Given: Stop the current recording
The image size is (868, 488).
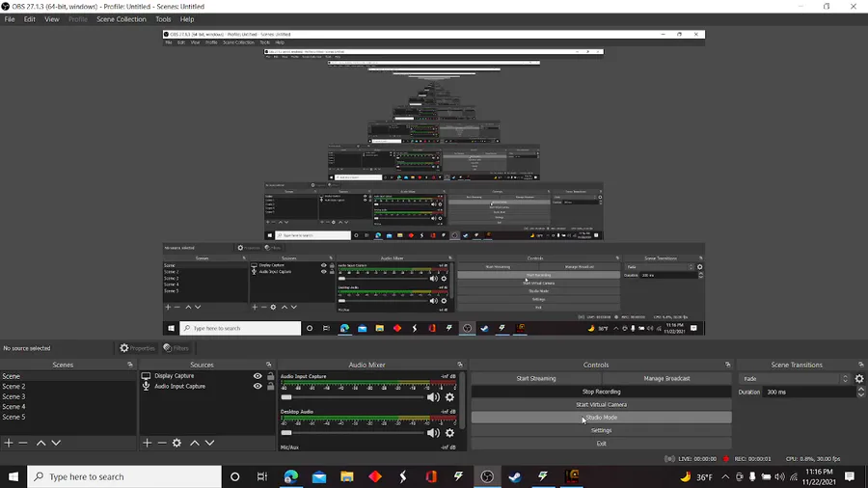Looking at the screenshot, I should (x=601, y=392).
